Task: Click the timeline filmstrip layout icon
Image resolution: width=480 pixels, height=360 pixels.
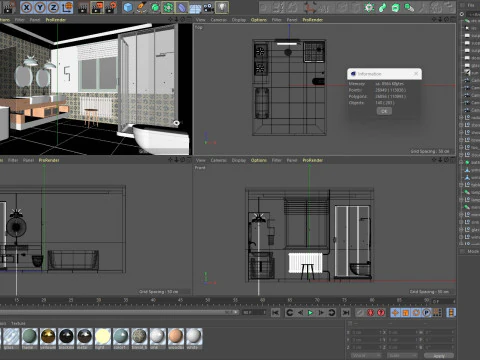Action: (451, 313)
